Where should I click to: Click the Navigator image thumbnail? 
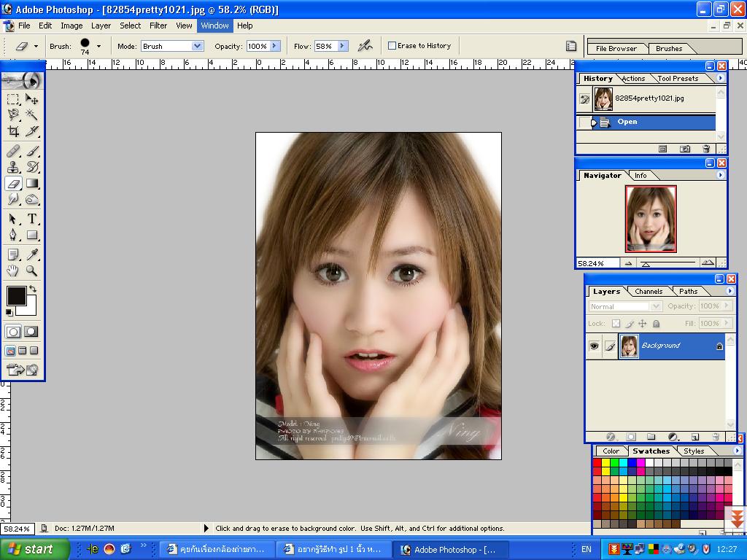651,219
